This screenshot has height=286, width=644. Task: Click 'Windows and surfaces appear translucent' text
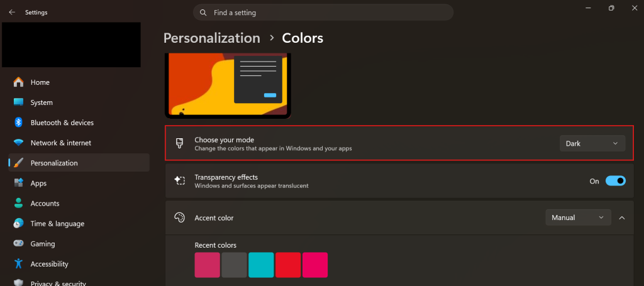click(x=252, y=186)
